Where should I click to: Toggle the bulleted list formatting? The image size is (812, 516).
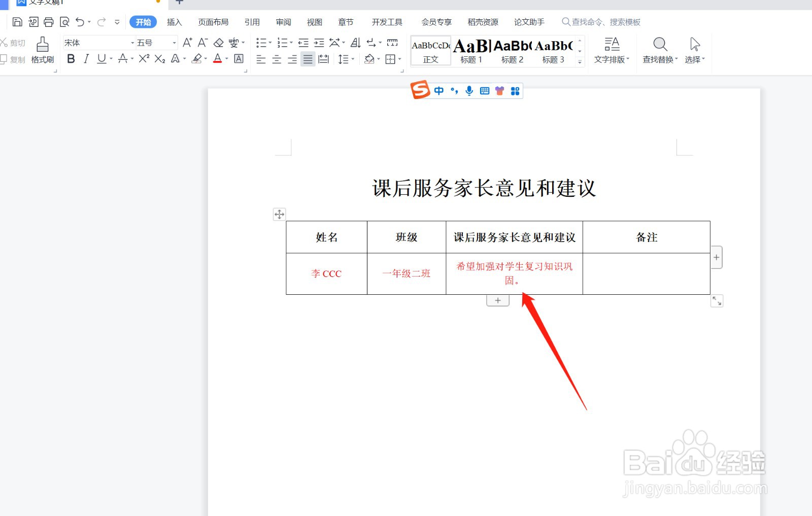pyautogui.click(x=261, y=43)
